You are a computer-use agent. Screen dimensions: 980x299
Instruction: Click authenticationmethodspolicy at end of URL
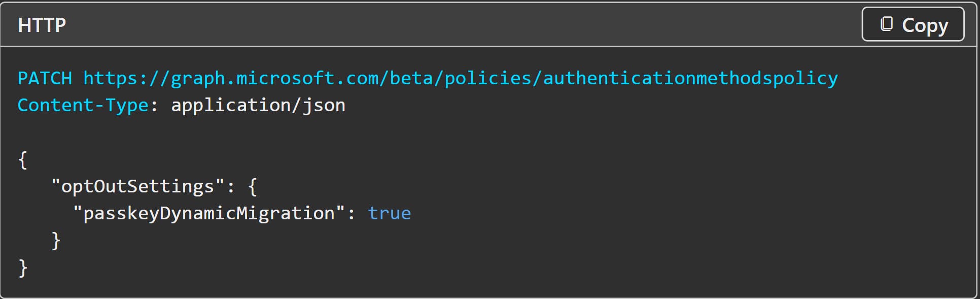[690, 78]
